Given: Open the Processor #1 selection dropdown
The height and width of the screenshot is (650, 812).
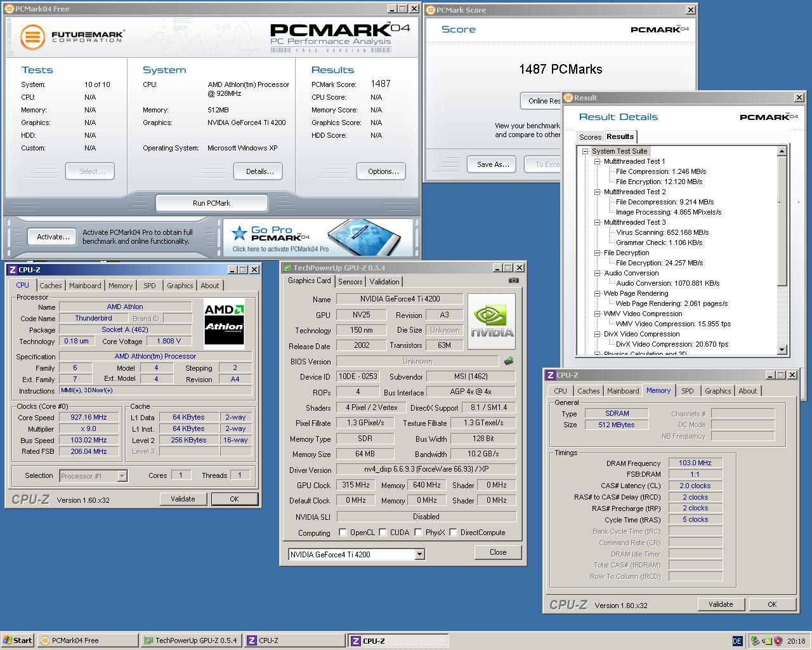Looking at the screenshot, I should pyautogui.click(x=122, y=476).
